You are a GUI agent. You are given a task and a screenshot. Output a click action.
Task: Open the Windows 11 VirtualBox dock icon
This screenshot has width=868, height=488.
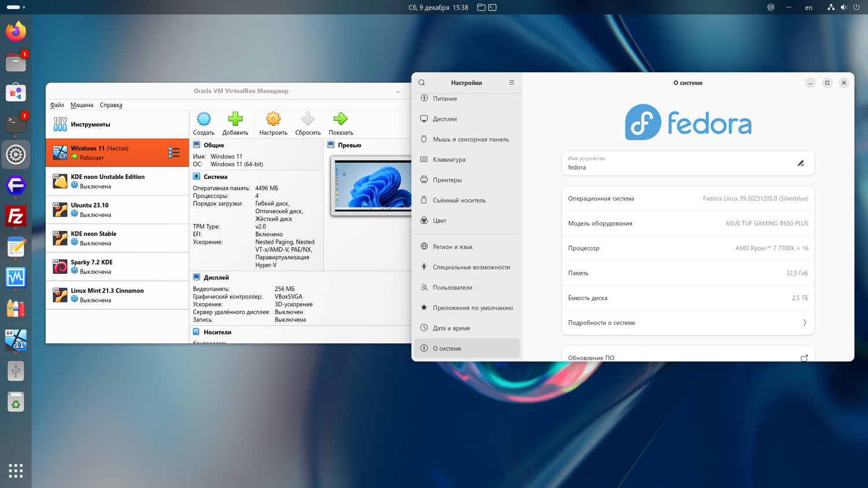point(16,340)
